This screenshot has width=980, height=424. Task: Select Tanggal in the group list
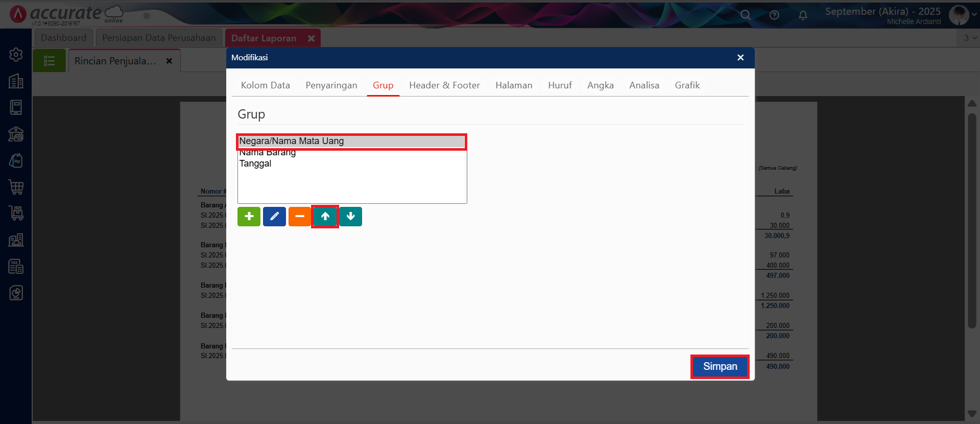pos(255,163)
